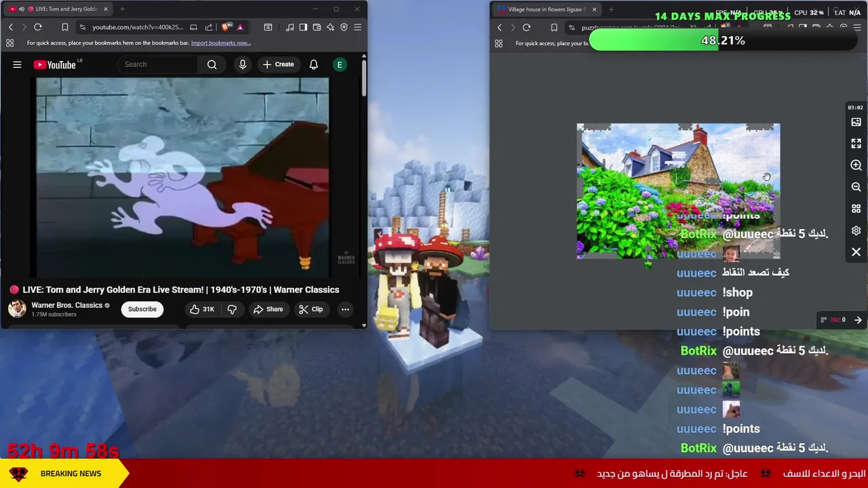Expand the arrow beside the Me: 0 score
868x488 pixels.
[858, 320]
